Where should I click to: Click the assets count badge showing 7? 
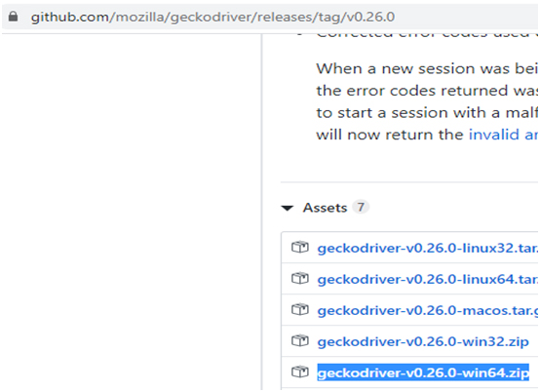pos(361,207)
